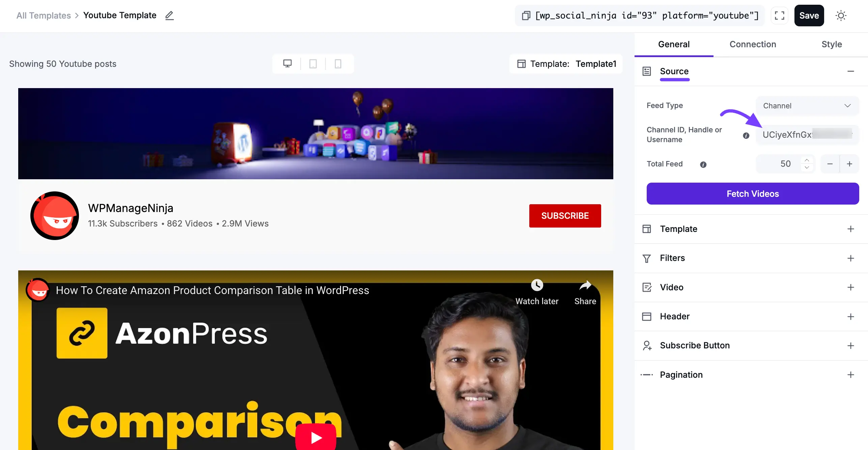The height and width of the screenshot is (450, 868).
Task: Click the Channel ID info icon
Action: pos(746,135)
